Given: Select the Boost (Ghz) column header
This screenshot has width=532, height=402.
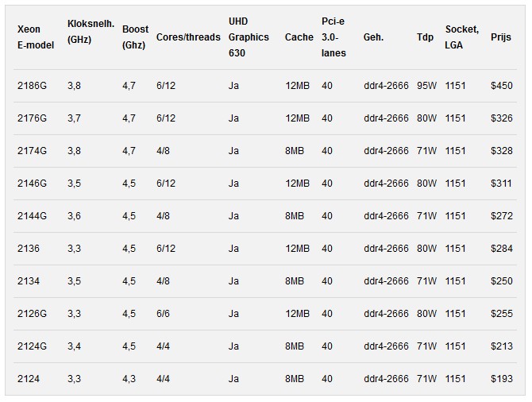Looking at the screenshot, I should (135, 37).
